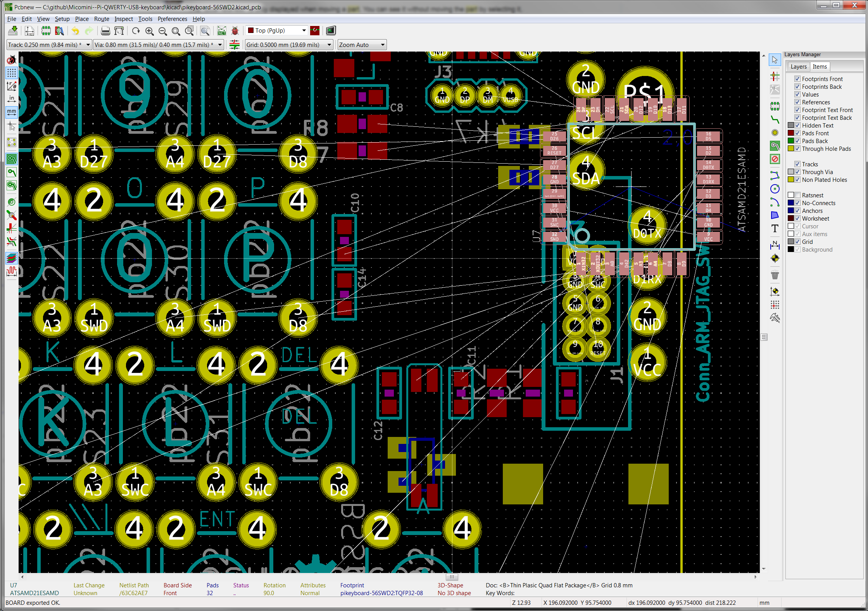
Task: Select the Add keepout area tool
Action: [775, 159]
